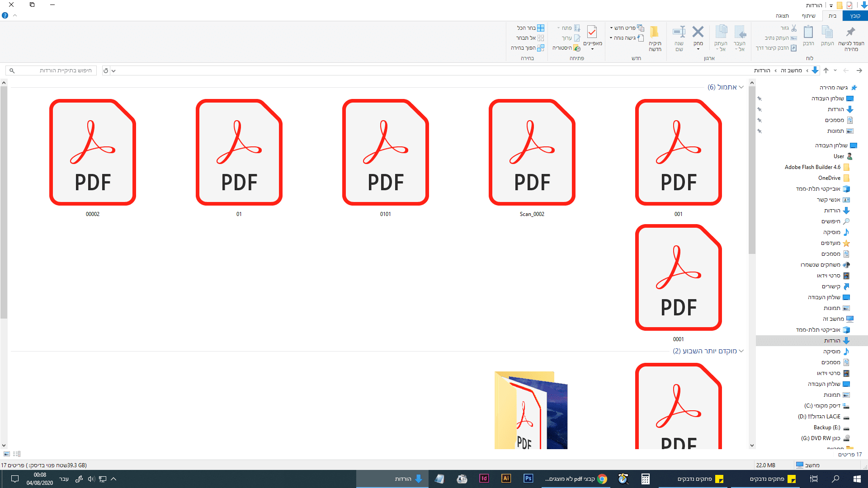Open Photoshop from the taskbar
The height and width of the screenshot is (488, 868).
point(528,479)
